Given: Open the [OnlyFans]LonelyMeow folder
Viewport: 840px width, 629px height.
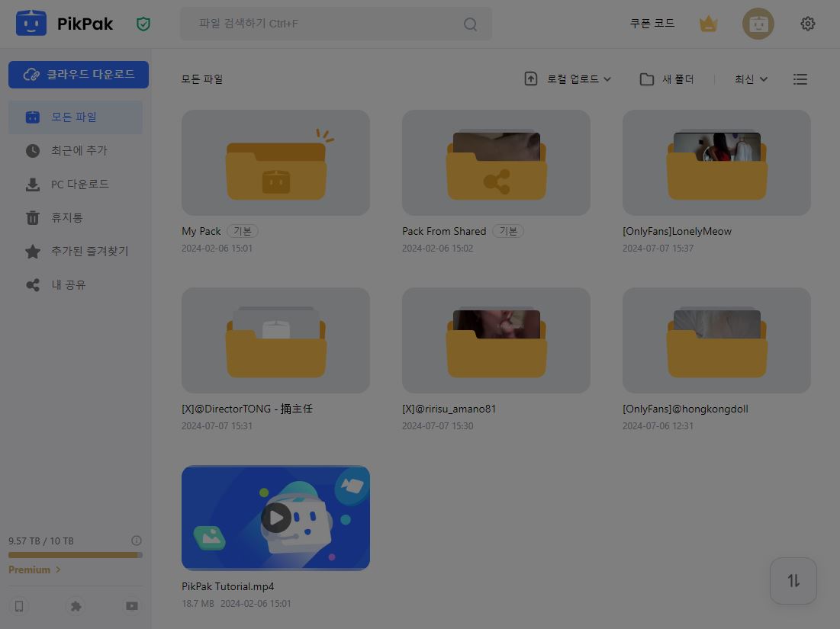Looking at the screenshot, I should (717, 162).
